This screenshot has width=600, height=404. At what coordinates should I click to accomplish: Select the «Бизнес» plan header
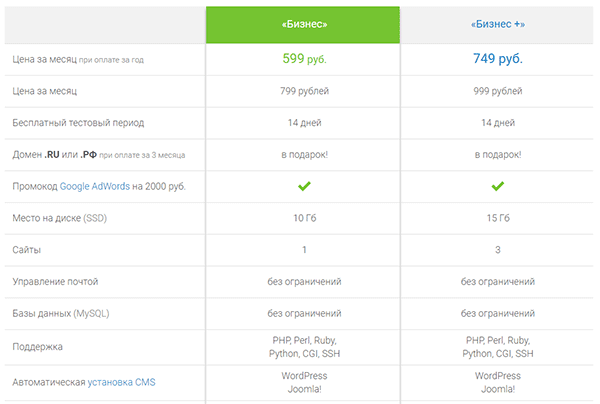pyautogui.click(x=303, y=25)
